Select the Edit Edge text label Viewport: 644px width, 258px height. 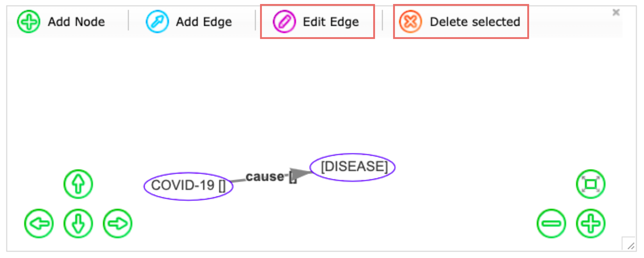[331, 22]
